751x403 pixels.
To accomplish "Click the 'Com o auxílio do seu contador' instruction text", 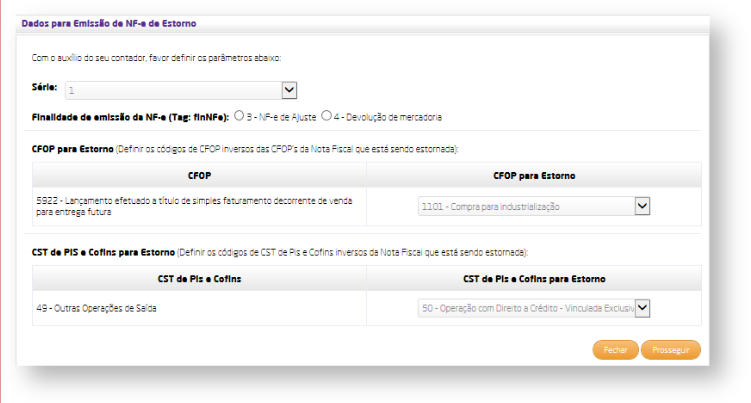I will click(x=156, y=57).
